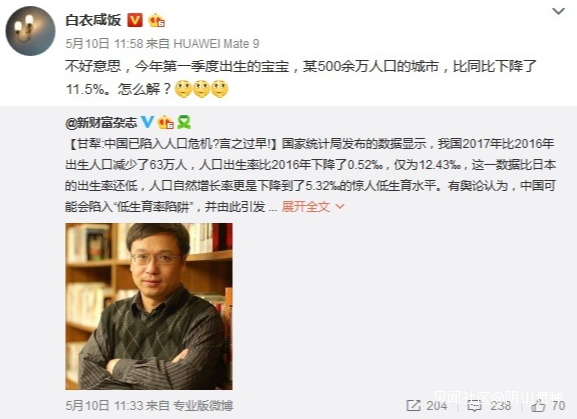Like the post with thumbs-up 70

click(538, 405)
